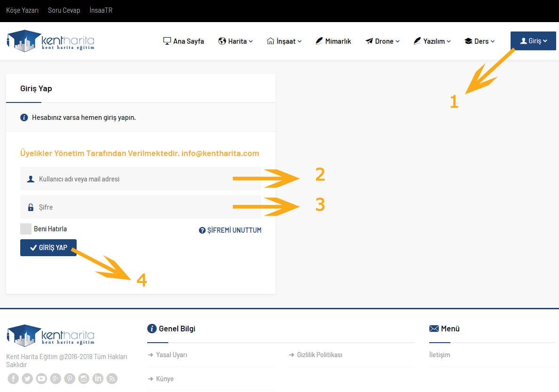
Task: Click the ŞİFREMİ UNUTTUM link
Action: (230, 230)
